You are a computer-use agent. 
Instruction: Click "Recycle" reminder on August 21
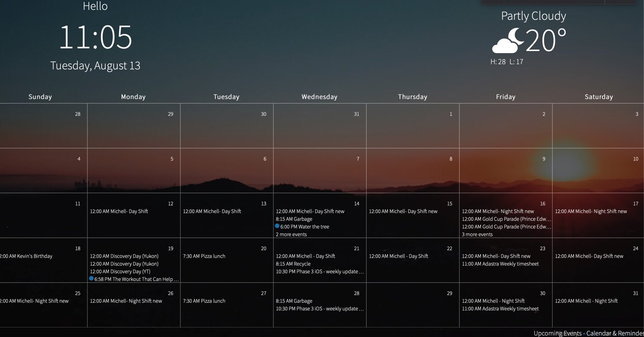(x=293, y=264)
